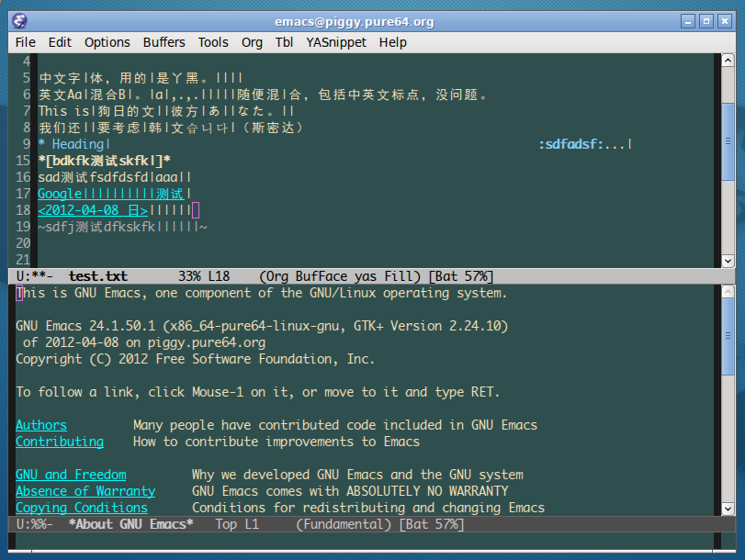
Task: Click the 'To follow a link' instruction line
Action: (258, 392)
